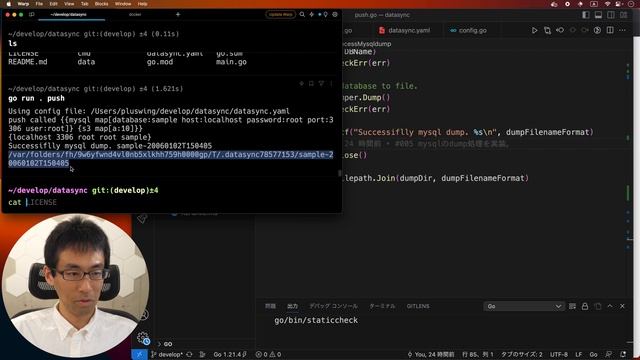Split VS Code editor right
Screen dimensions: 640x360
pos(610,30)
